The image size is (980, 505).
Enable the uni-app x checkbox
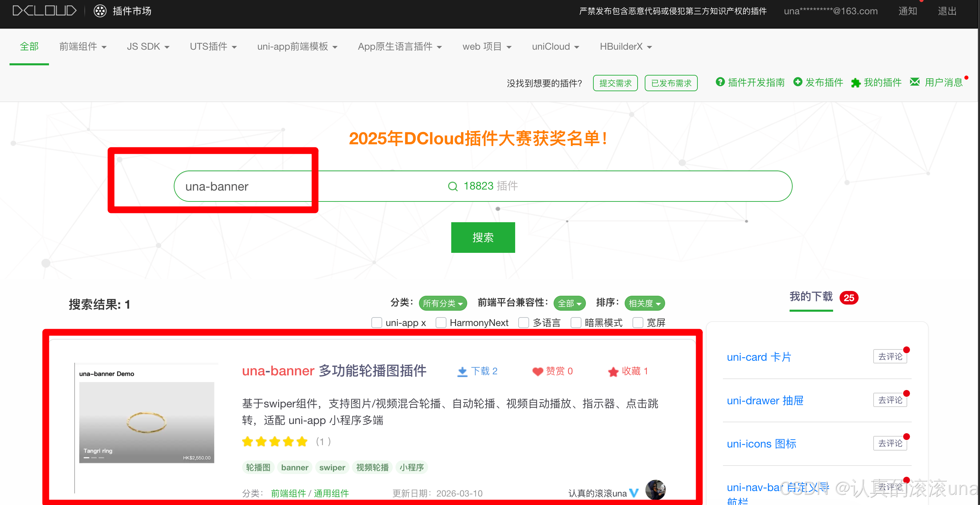(376, 323)
